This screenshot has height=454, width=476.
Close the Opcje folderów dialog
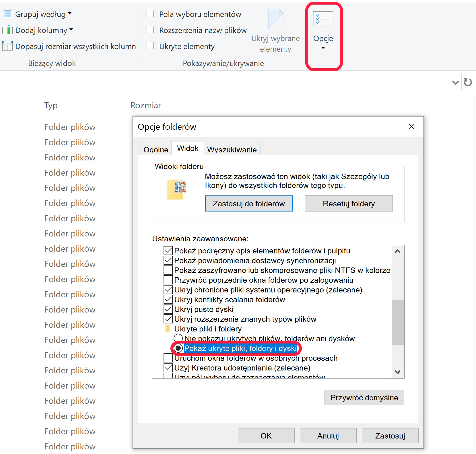(x=411, y=126)
